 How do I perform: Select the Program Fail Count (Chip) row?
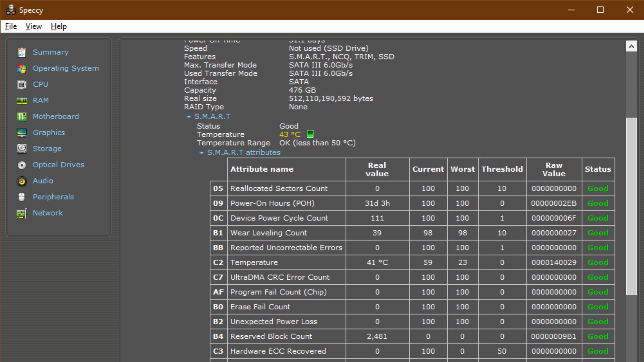click(x=412, y=292)
